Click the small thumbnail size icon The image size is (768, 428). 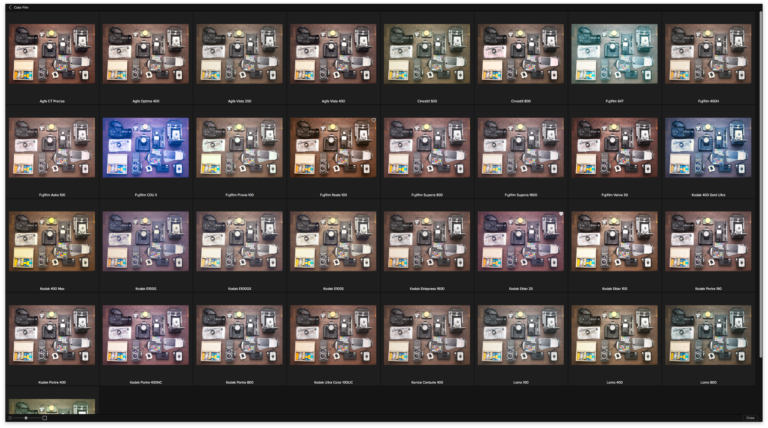click(x=10, y=418)
